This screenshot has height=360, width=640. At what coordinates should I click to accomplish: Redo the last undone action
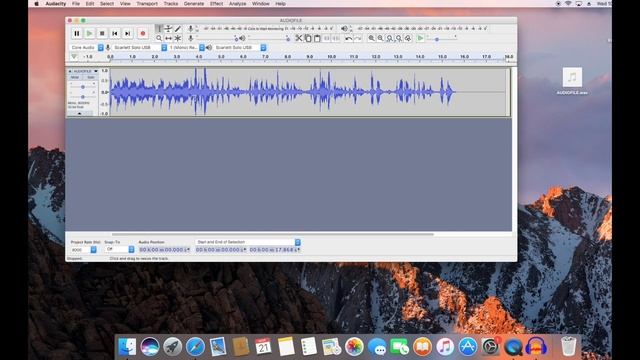(358, 38)
